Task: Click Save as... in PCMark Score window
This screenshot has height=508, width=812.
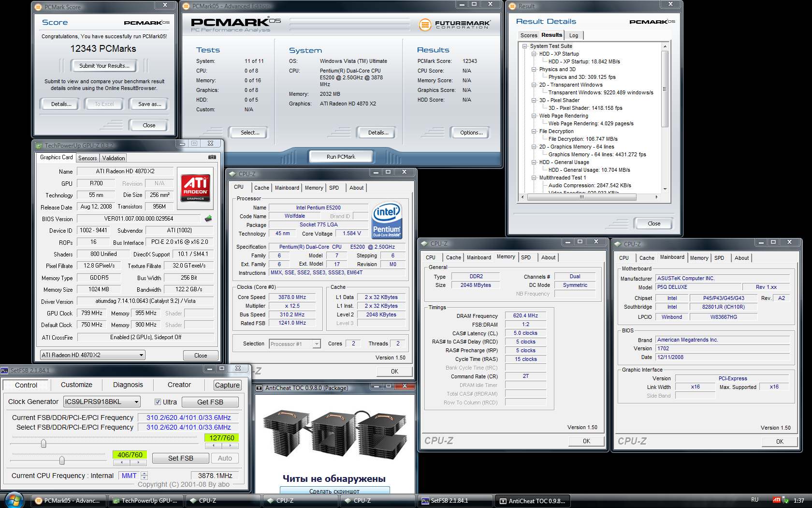Action: (150, 104)
